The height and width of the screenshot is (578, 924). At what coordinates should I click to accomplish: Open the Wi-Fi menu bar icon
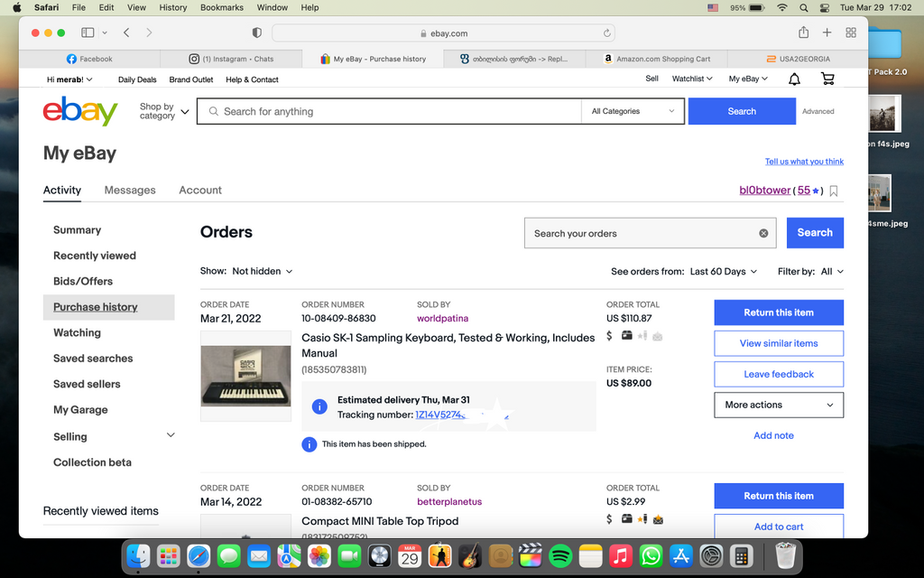pyautogui.click(x=782, y=7)
